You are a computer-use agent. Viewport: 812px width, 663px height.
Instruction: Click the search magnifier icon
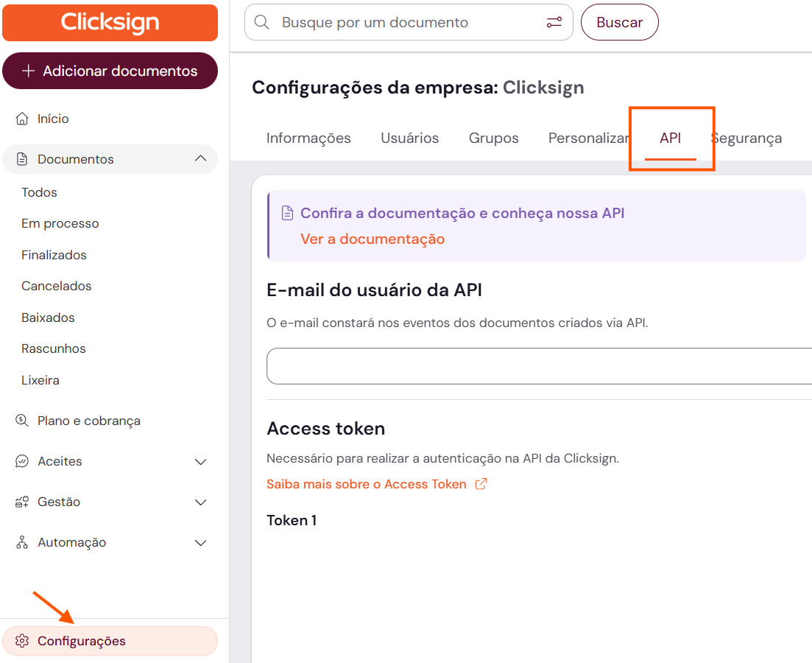coord(261,22)
